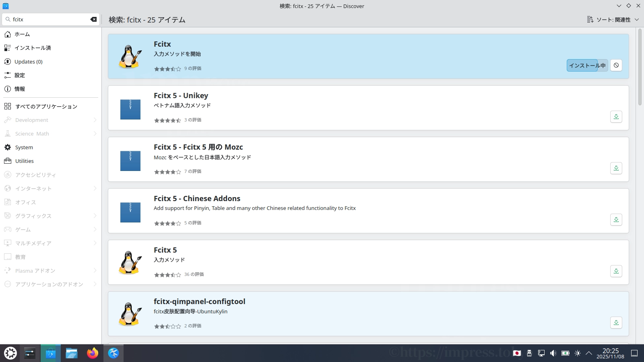Select the Development category
Viewport: 644px width, 362px height.
point(51,120)
